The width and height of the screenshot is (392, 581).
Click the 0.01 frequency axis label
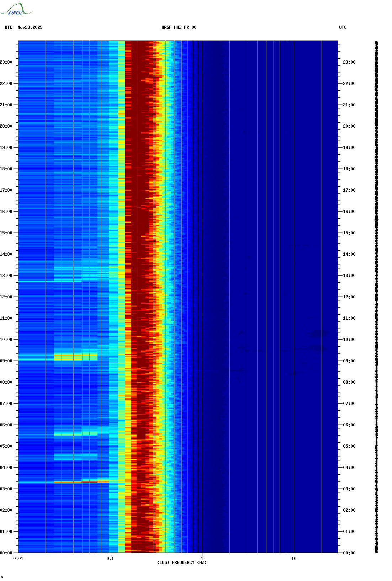(18, 559)
